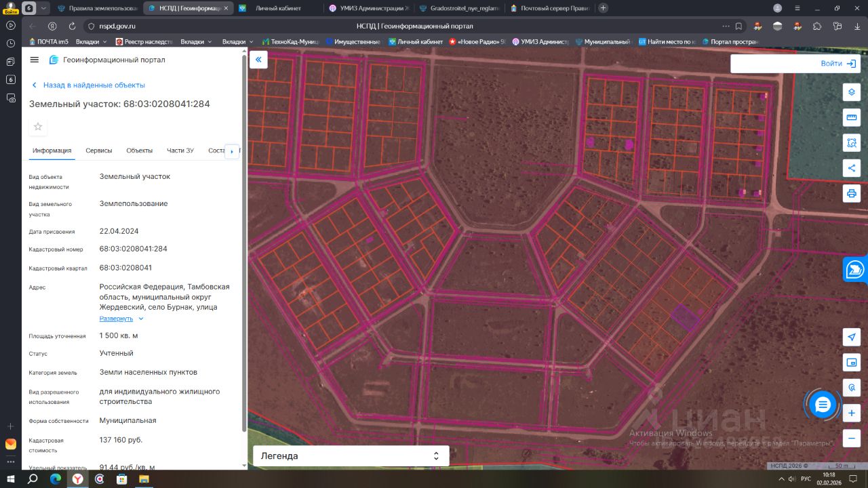The height and width of the screenshot is (488, 868).
Task: Click the my-location arrow icon
Action: (852, 338)
